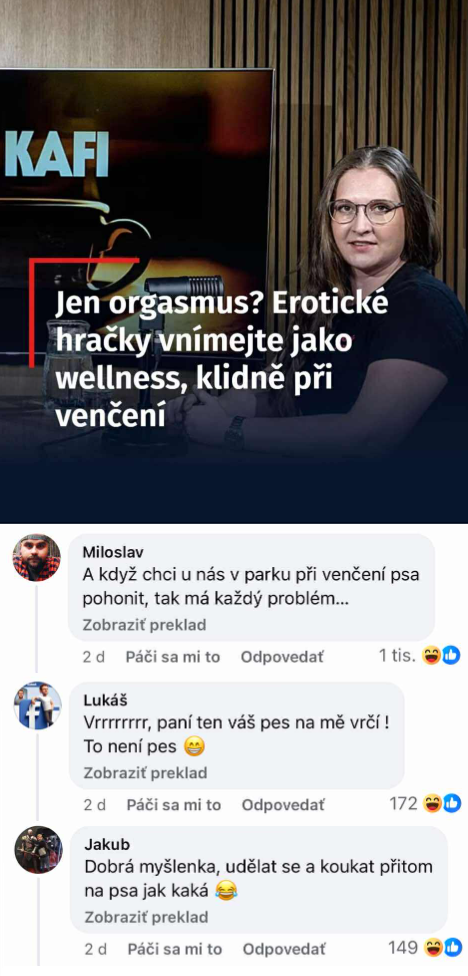Reply to Lukáš's comment via Odpovedať

pos(283,805)
